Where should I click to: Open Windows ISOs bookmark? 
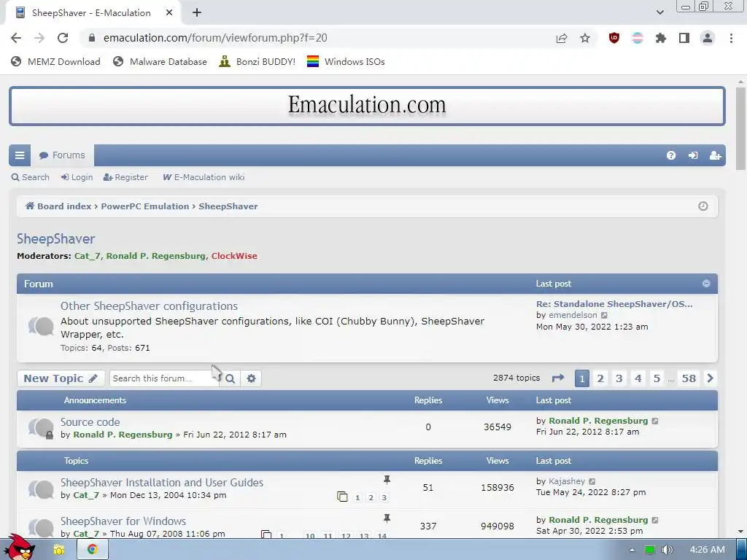coord(346,61)
